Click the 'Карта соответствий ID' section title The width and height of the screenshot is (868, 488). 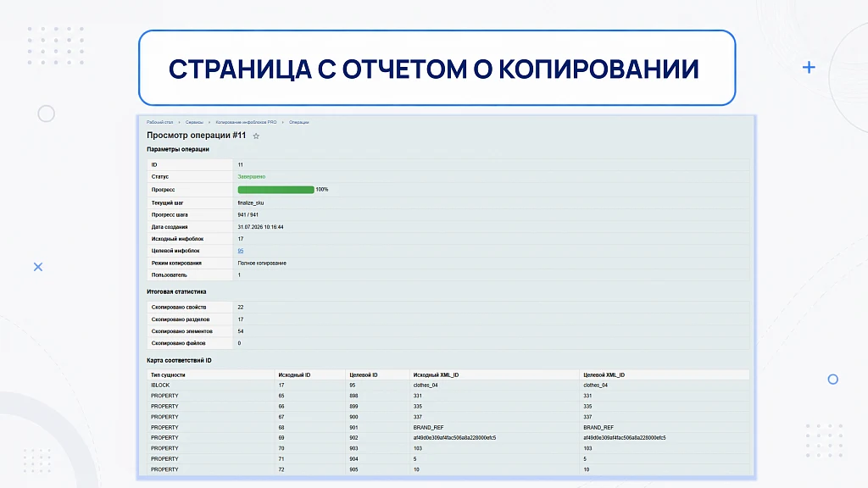click(179, 360)
